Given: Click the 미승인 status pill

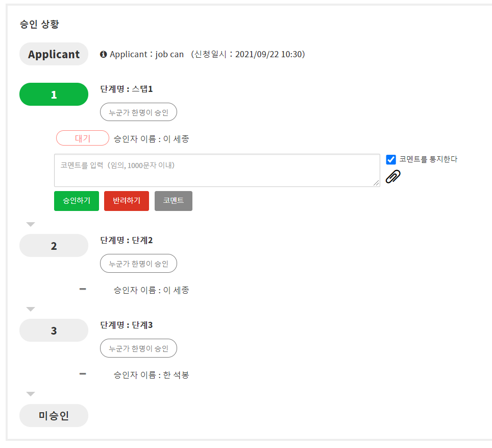Looking at the screenshot, I should click(x=54, y=416).
